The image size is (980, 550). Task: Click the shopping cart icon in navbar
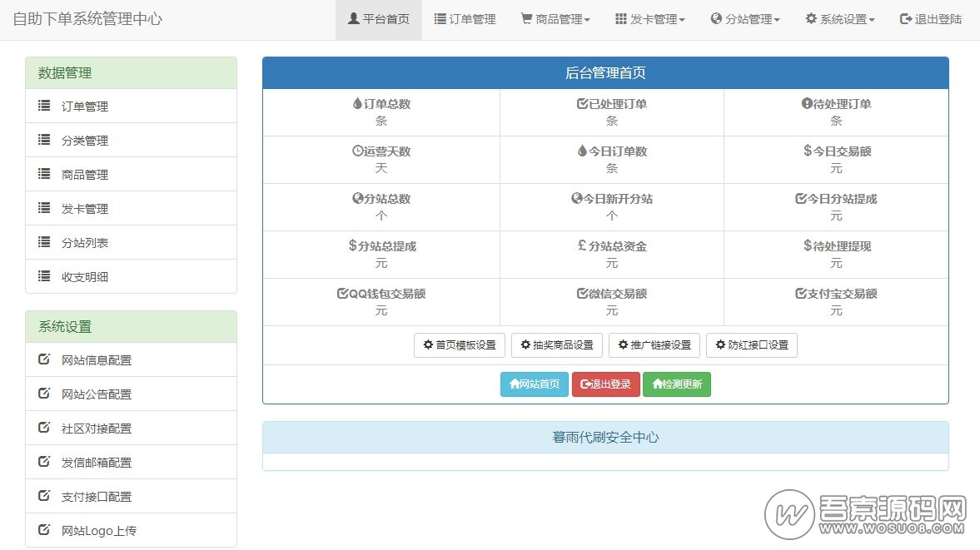pos(526,19)
